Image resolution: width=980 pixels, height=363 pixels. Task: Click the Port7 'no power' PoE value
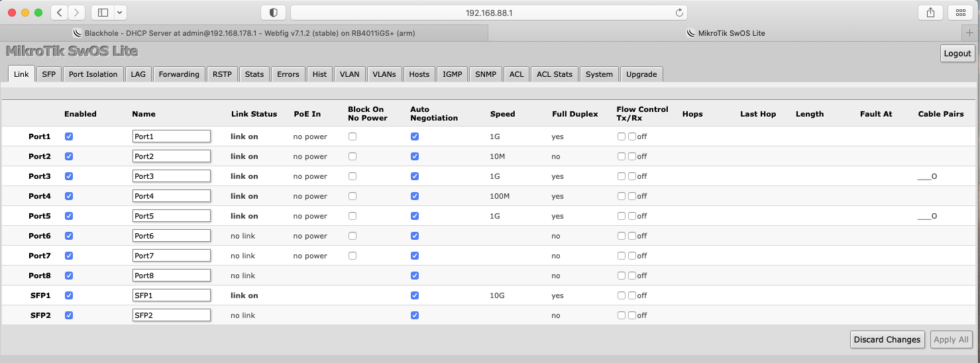pyautogui.click(x=310, y=256)
